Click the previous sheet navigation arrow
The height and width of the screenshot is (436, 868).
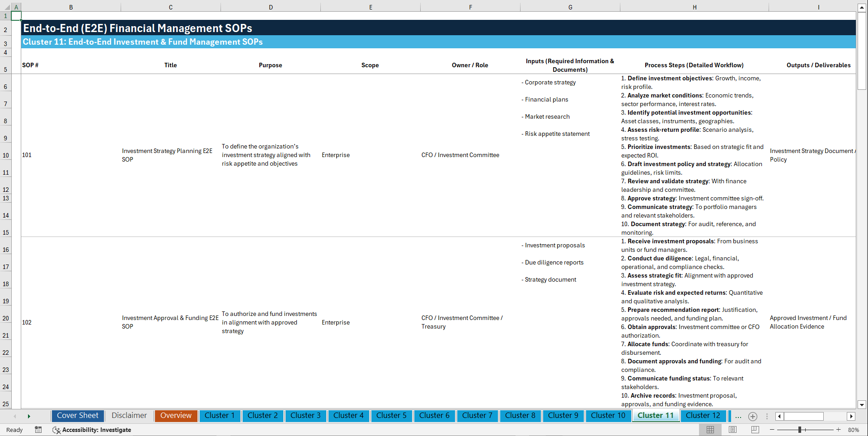(x=15, y=416)
